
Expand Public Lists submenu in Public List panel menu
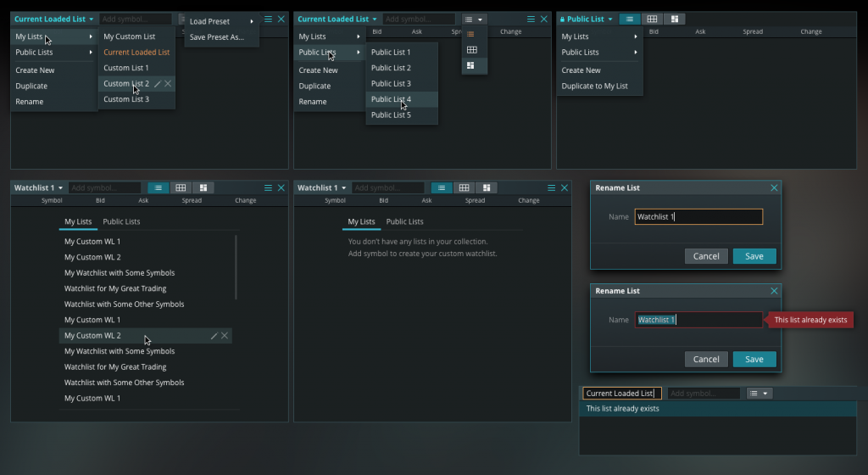pos(599,52)
